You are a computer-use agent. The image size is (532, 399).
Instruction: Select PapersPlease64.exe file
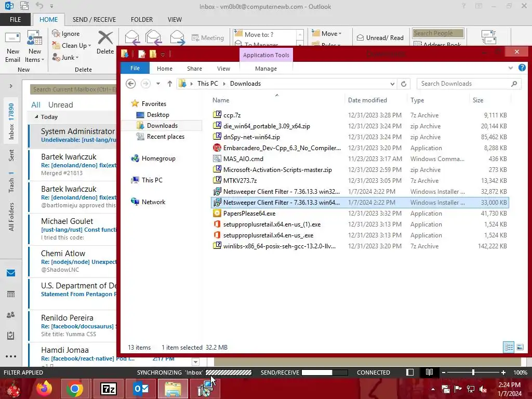click(360, 214)
